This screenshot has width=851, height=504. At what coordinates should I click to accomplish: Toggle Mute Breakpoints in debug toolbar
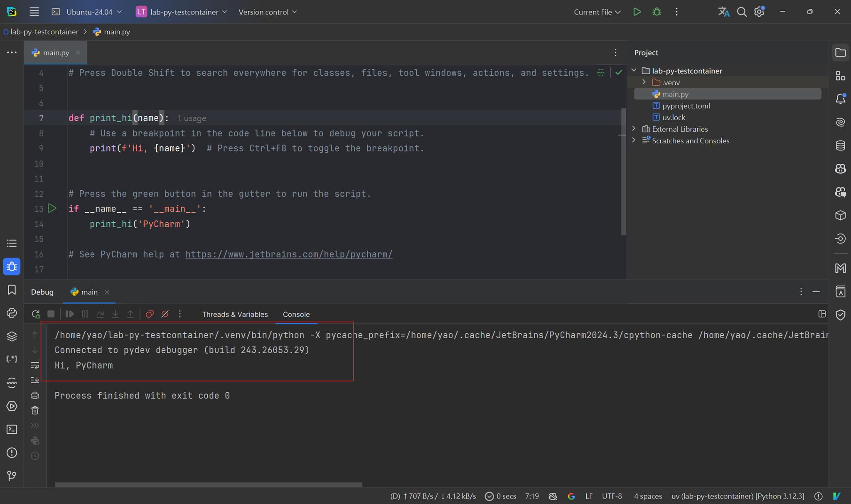coord(165,314)
